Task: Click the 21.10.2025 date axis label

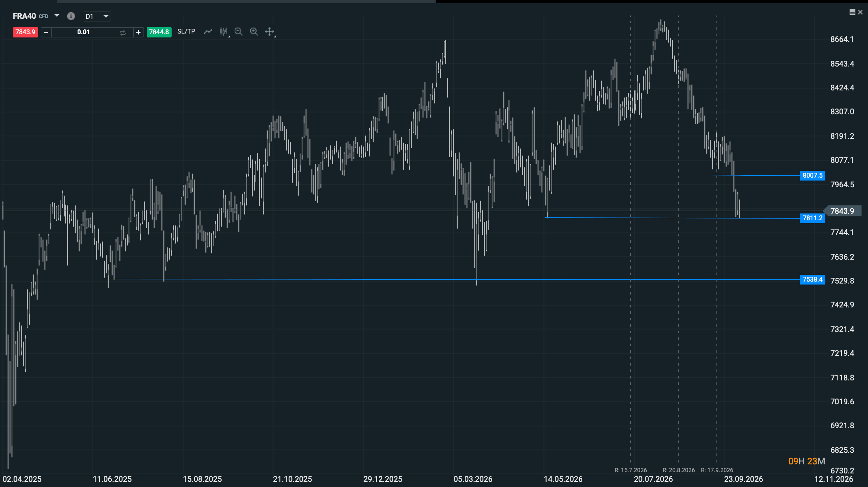Action: click(x=292, y=479)
